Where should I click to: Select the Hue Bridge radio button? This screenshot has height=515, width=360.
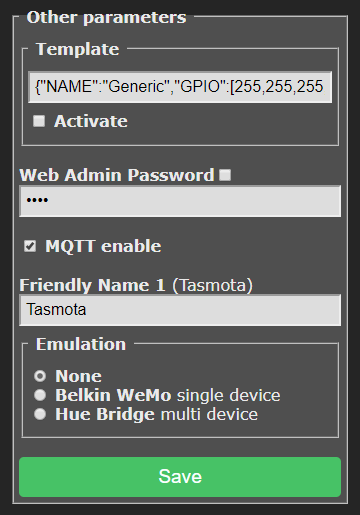40,414
